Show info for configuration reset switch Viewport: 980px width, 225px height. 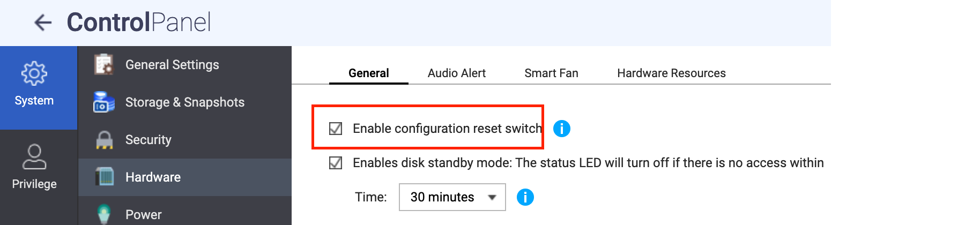point(561,129)
